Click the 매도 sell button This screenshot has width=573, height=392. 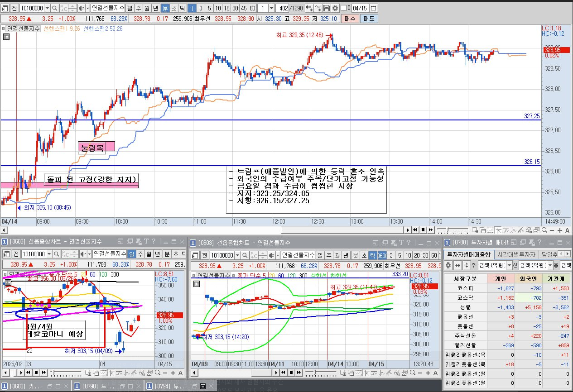tap(369, 19)
